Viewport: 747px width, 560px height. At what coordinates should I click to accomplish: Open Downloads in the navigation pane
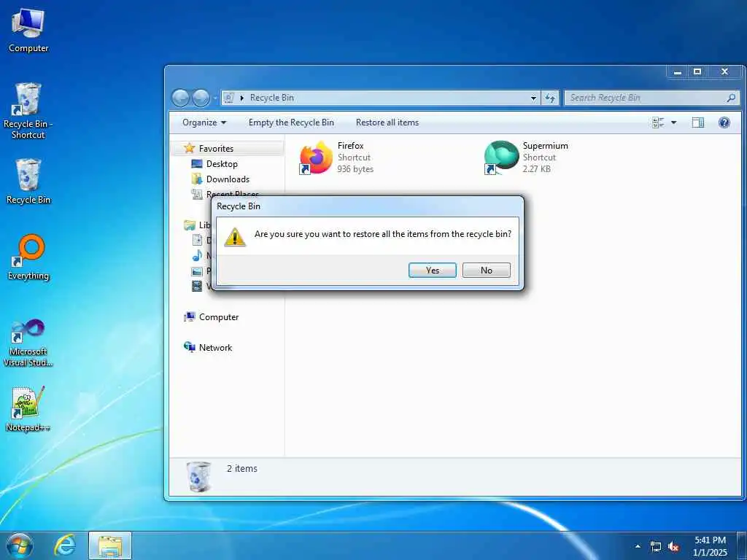click(228, 179)
